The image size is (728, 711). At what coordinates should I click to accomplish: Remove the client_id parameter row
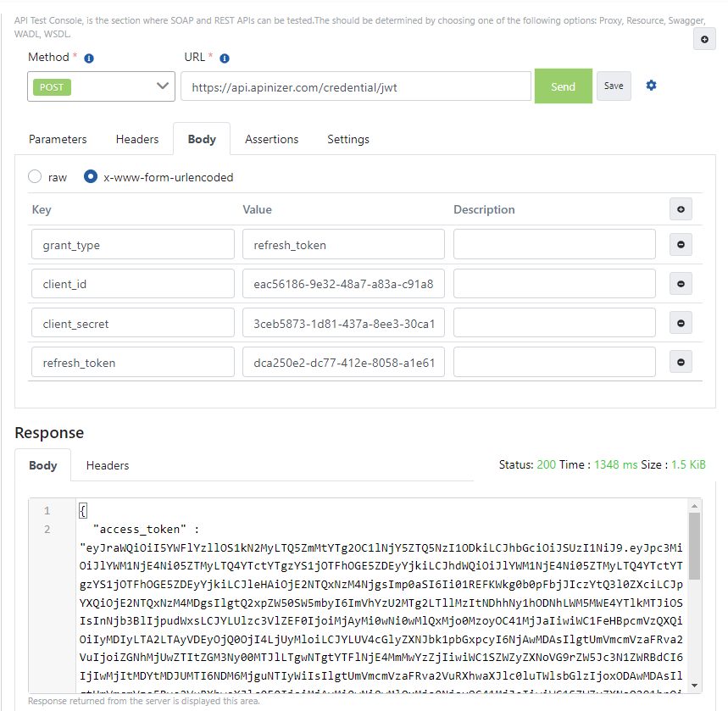[681, 283]
